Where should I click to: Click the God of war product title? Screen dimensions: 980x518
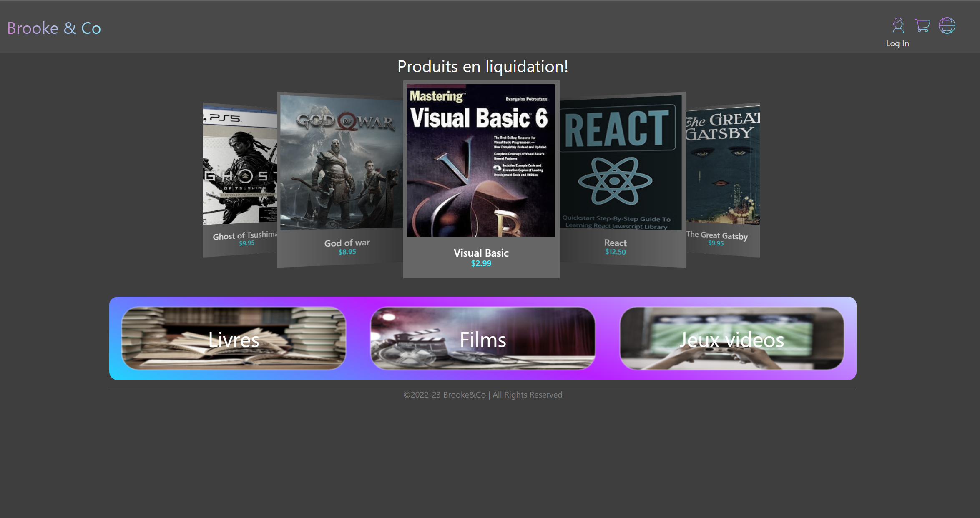click(x=347, y=243)
